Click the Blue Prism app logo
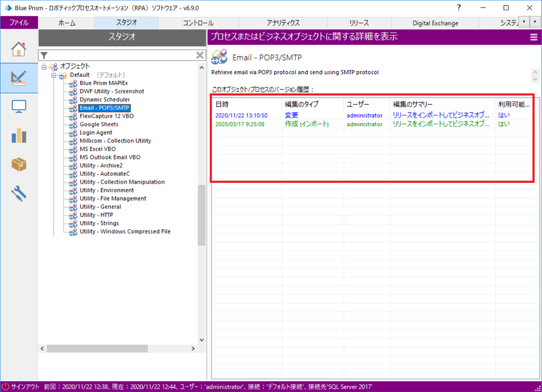 tap(8, 8)
